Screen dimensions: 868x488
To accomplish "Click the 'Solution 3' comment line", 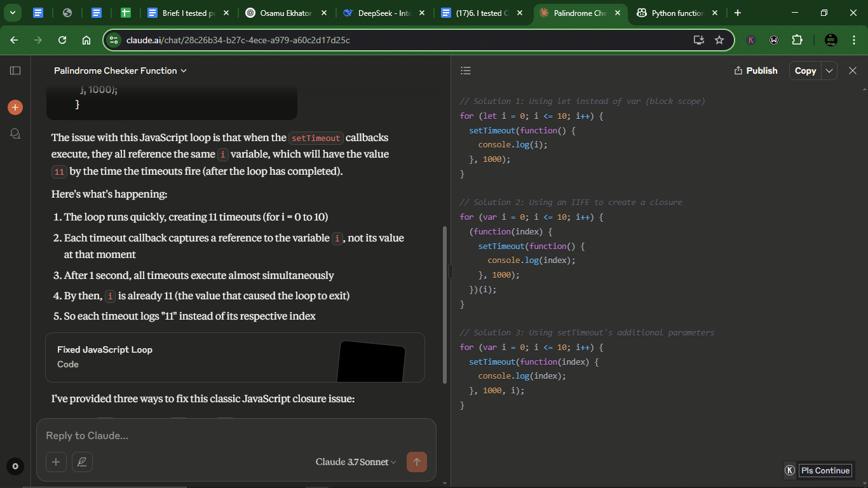I will point(587,332).
